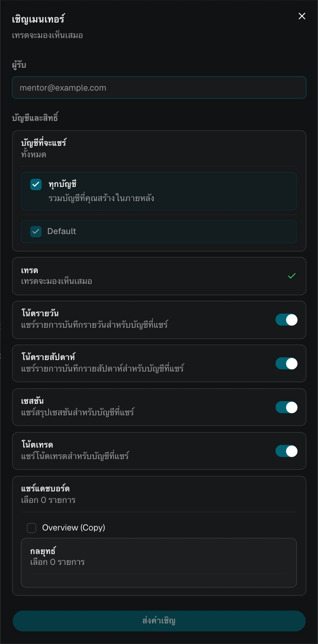Check the Overview (Copy) dashboard checkbox
This screenshot has height=644, width=318.
pos(32,528)
